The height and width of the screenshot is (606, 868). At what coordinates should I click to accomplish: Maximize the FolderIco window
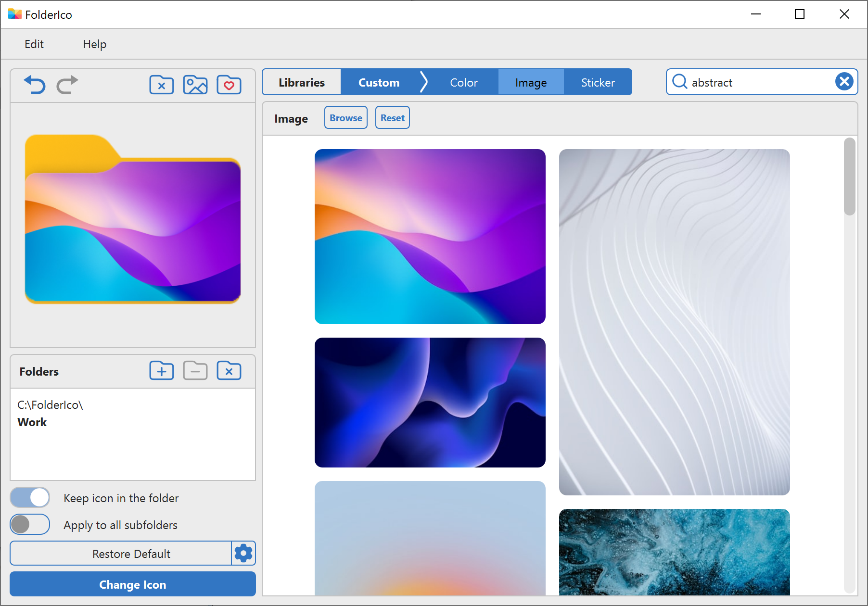pos(800,14)
